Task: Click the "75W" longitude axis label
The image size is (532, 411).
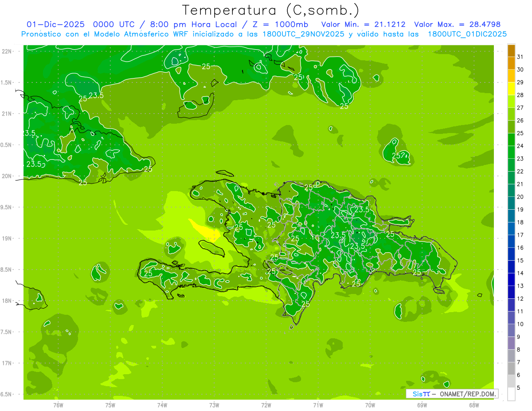Action: [x=110, y=405]
